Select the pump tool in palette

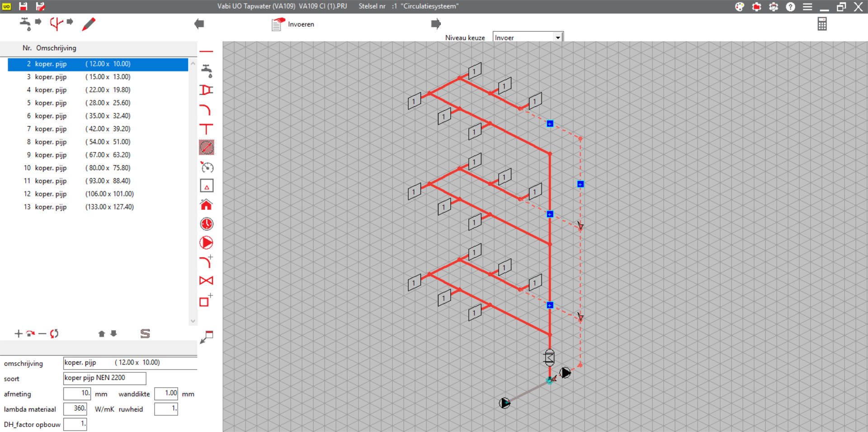pos(206,243)
